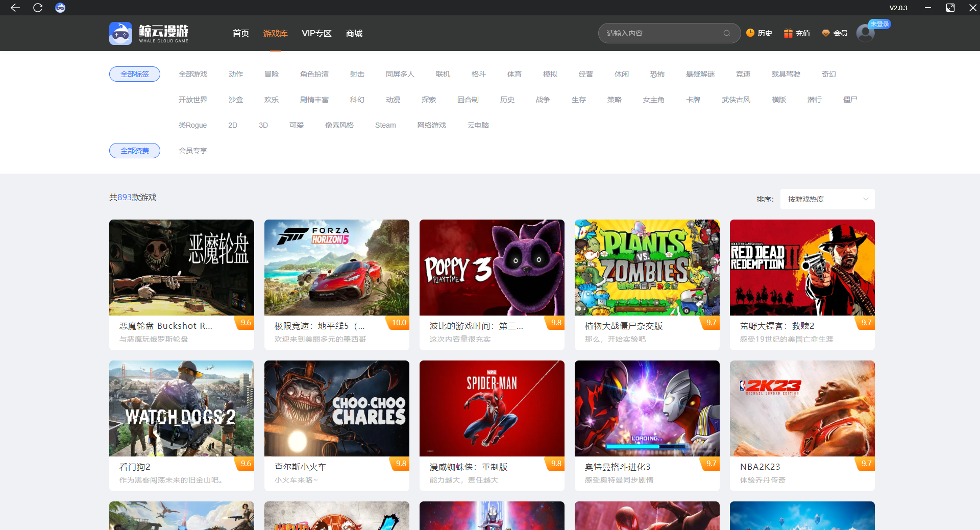This screenshot has width=980, height=530.
Task: Select the 全部标签 filter button
Action: [135, 74]
